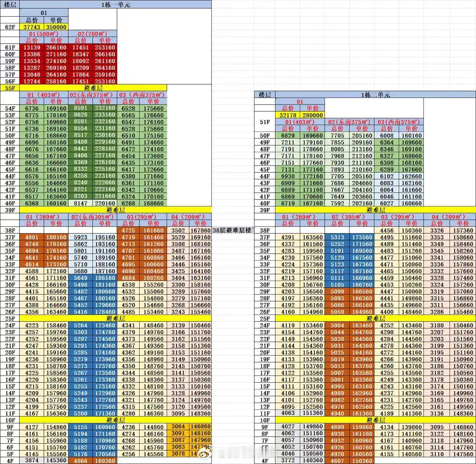Click the 8591 cell on 54F

pos(80,108)
